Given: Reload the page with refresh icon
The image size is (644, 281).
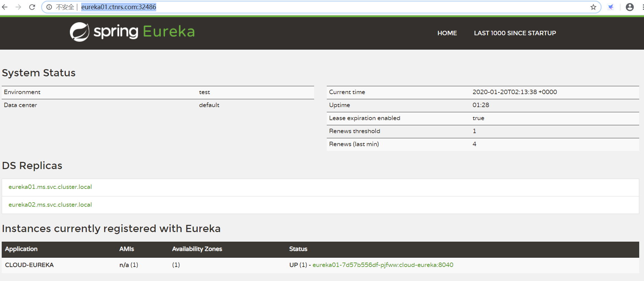Looking at the screenshot, I should tap(32, 7).
